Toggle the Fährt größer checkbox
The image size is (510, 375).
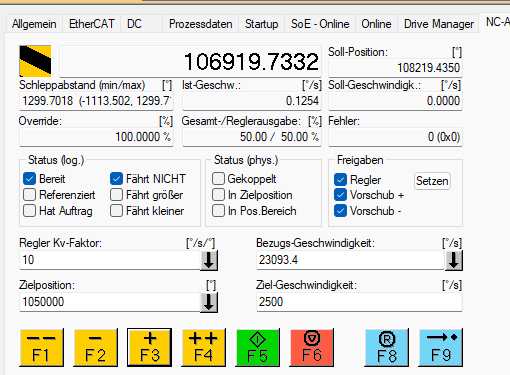pos(116,195)
